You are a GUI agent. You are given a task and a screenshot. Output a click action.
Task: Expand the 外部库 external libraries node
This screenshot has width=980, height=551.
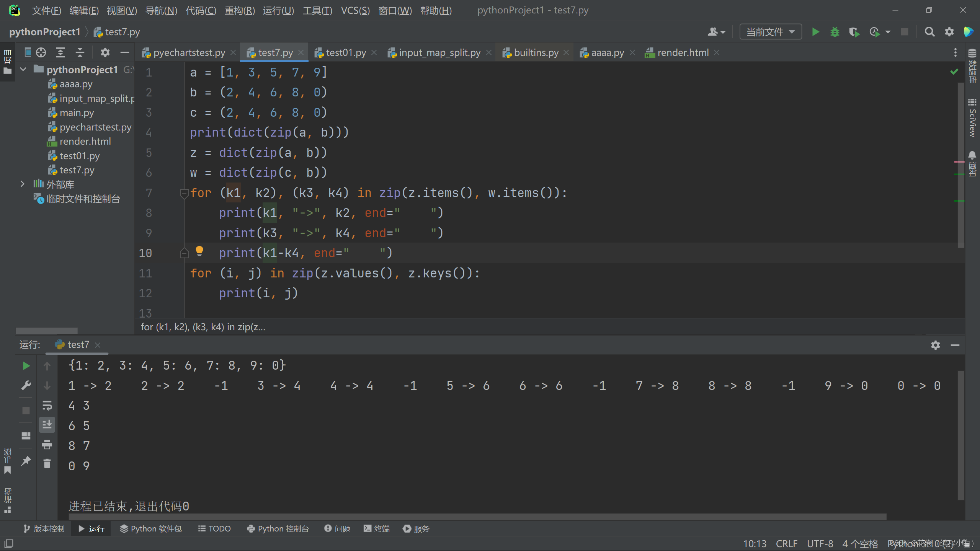22,184
